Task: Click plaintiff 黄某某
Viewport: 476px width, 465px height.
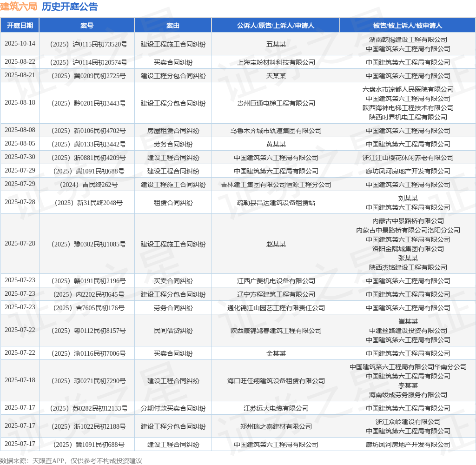Action: click(x=276, y=144)
